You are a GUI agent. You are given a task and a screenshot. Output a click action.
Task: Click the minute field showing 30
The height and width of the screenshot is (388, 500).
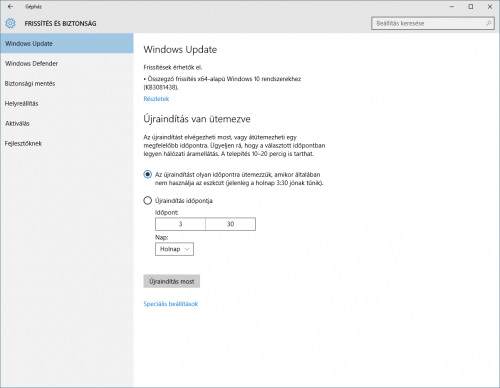pyautogui.click(x=231, y=224)
